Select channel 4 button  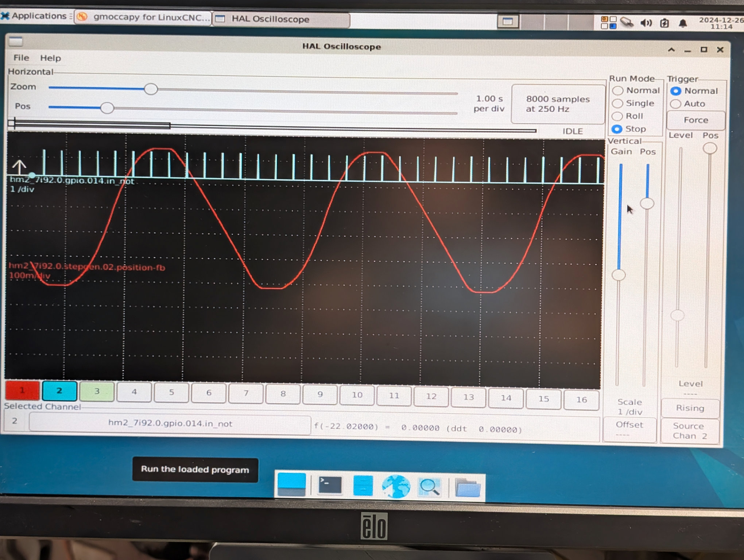click(x=134, y=392)
